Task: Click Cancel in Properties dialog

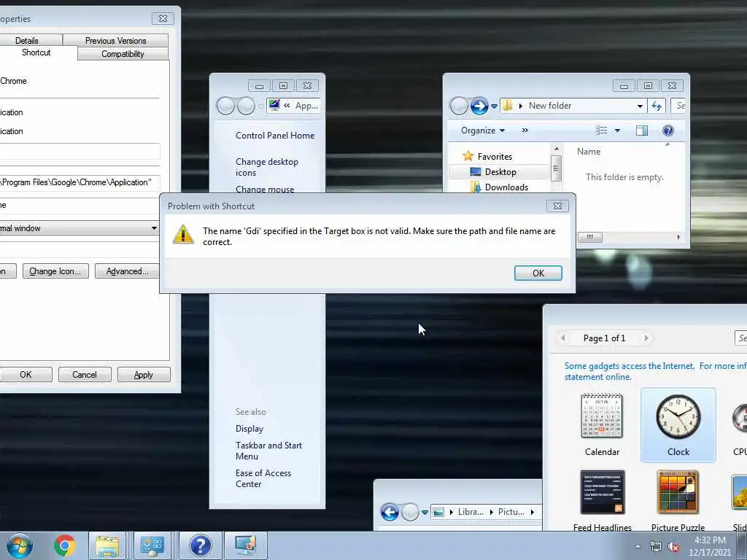Action: [x=85, y=375]
